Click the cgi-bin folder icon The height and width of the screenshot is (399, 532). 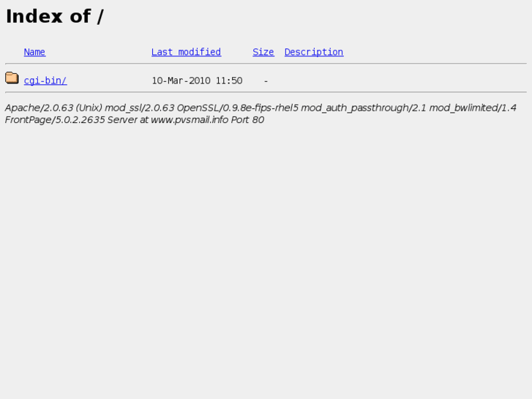click(12, 78)
